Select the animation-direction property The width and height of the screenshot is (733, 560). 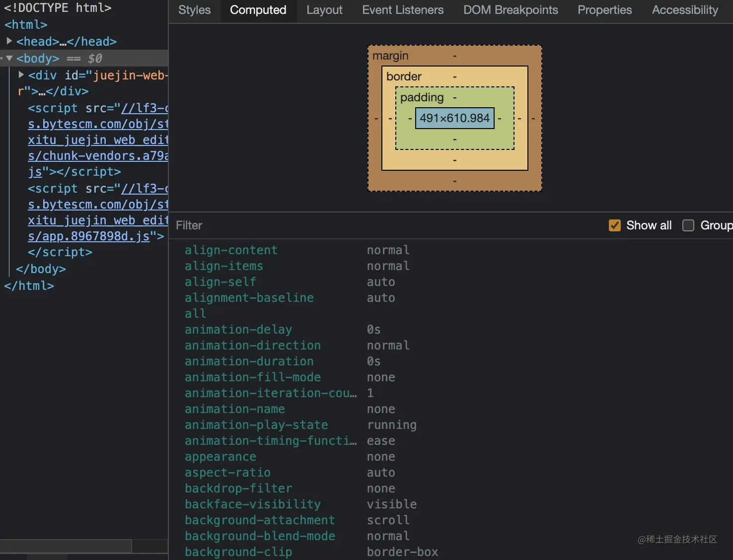253,346
